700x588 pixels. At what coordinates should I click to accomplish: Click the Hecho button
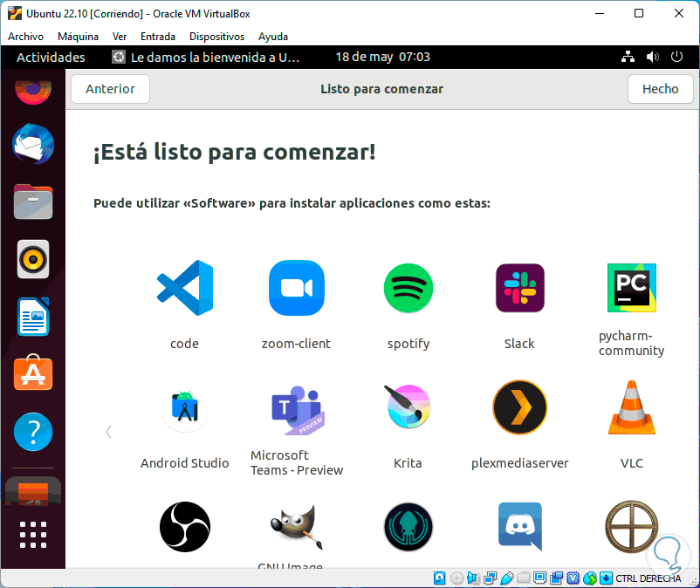(660, 89)
